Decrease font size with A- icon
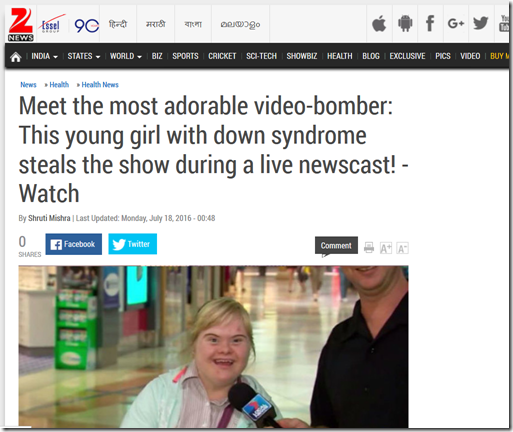This screenshot has width=513, height=432. point(402,248)
